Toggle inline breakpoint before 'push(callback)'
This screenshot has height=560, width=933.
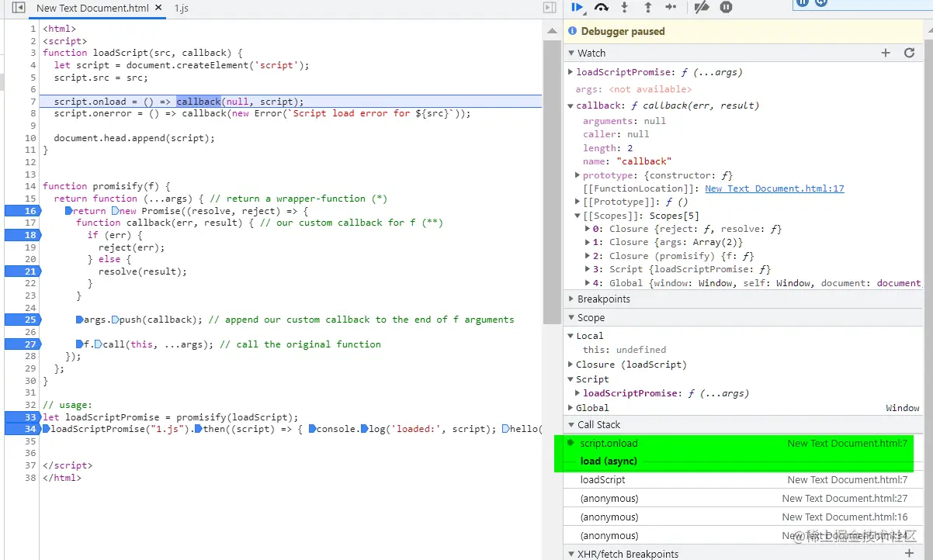tap(115, 320)
